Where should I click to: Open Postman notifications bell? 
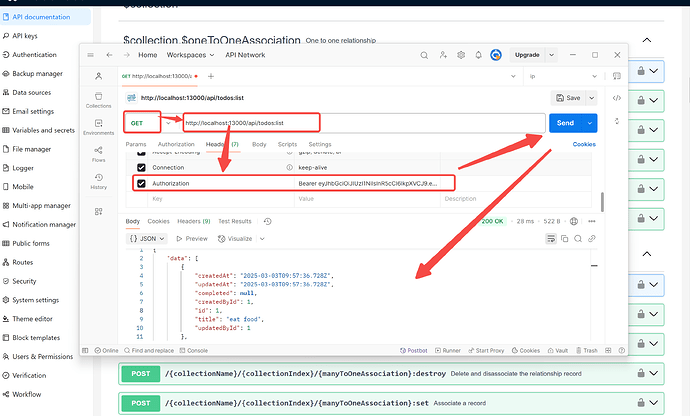click(x=478, y=55)
